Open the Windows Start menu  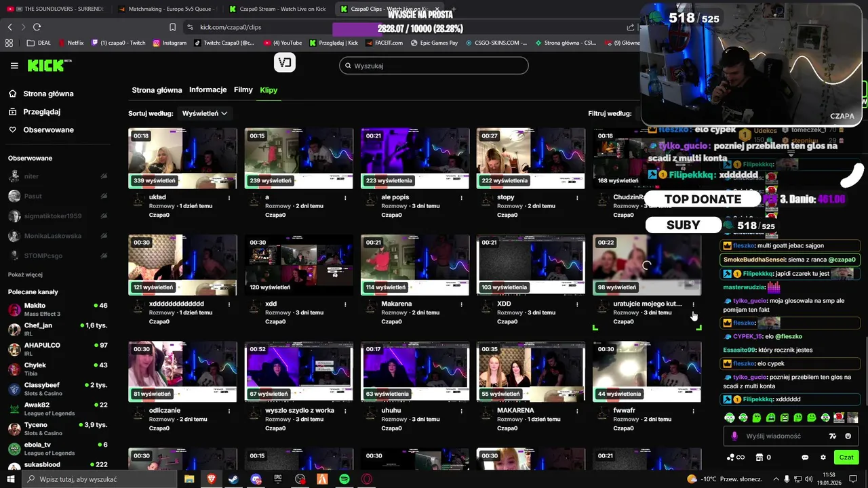point(11,479)
